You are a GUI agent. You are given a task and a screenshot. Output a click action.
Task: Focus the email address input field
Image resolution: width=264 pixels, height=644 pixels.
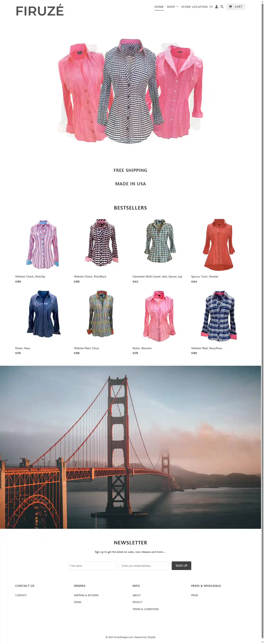pos(144,566)
